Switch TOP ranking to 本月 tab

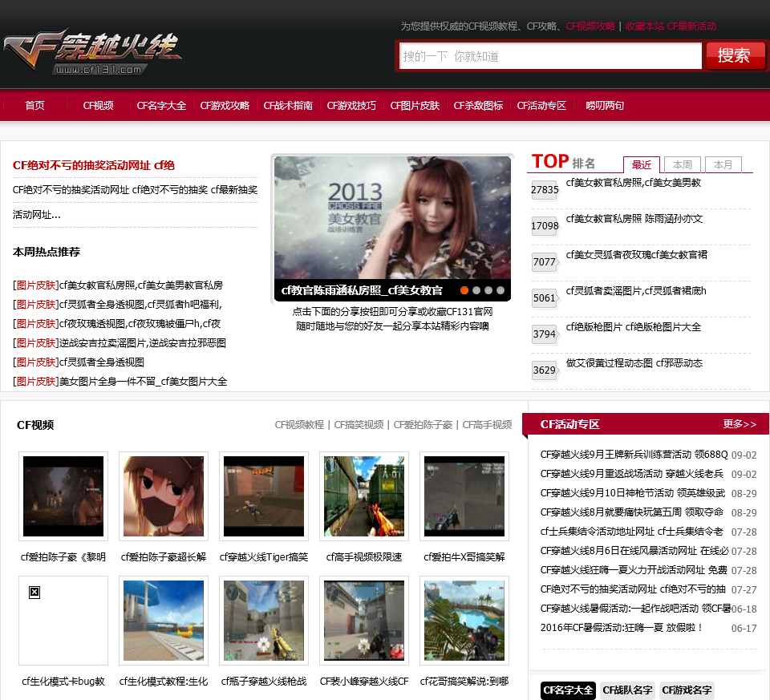(x=723, y=164)
